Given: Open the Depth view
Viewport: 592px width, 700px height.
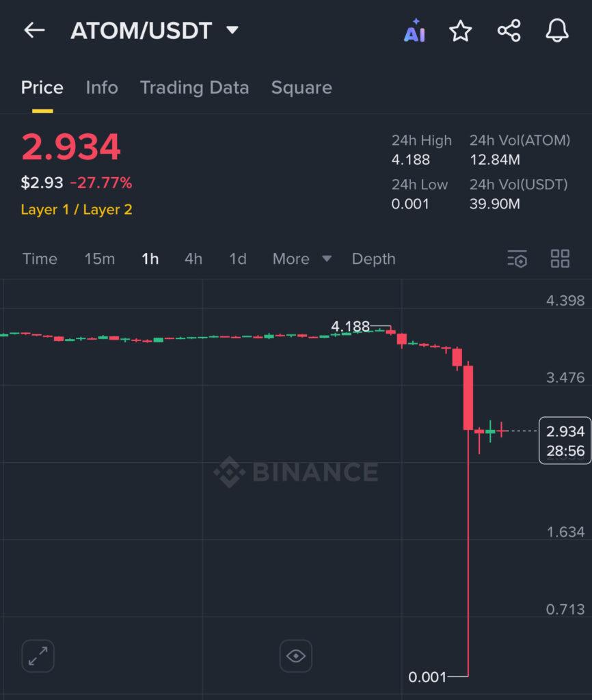Looking at the screenshot, I should click(x=373, y=259).
